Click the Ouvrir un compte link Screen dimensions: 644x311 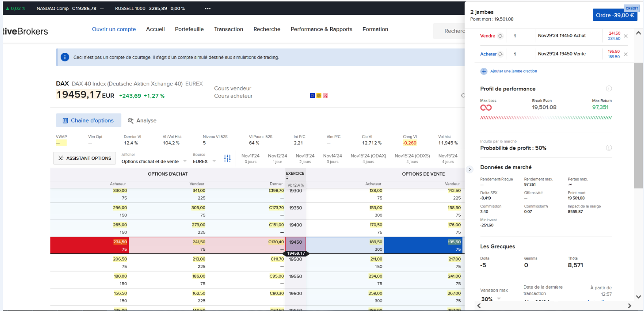[x=114, y=29]
